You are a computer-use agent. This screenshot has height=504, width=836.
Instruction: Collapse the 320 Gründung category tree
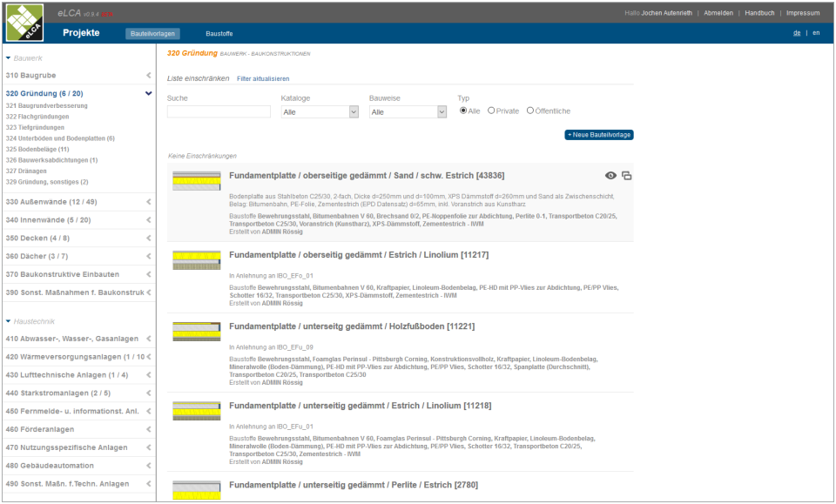[148, 93]
